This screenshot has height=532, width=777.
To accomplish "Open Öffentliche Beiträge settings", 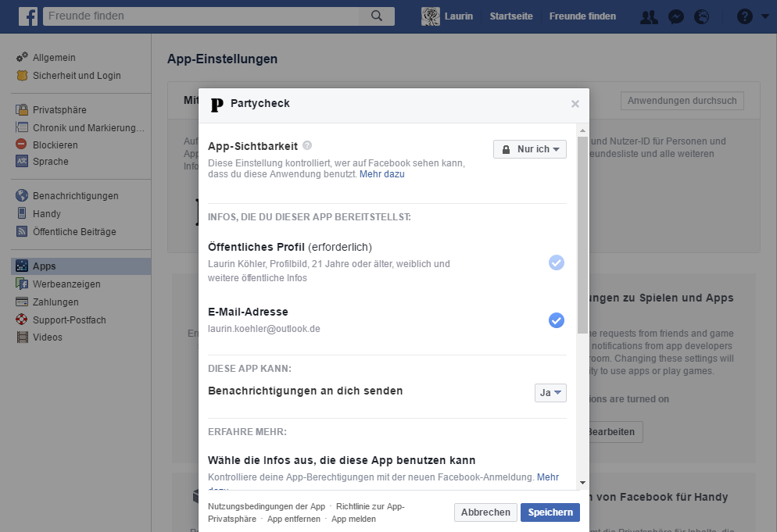I will coord(74,231).
